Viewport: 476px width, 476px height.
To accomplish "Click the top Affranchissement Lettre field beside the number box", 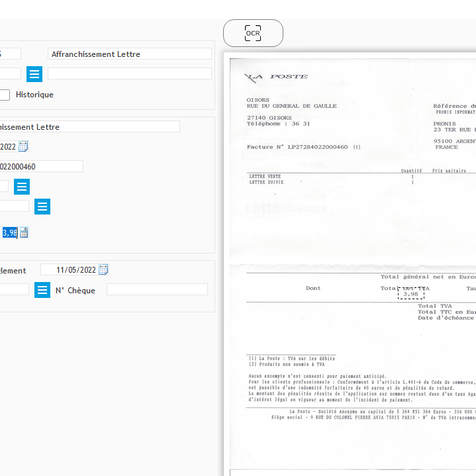I will tap(130, 54).
